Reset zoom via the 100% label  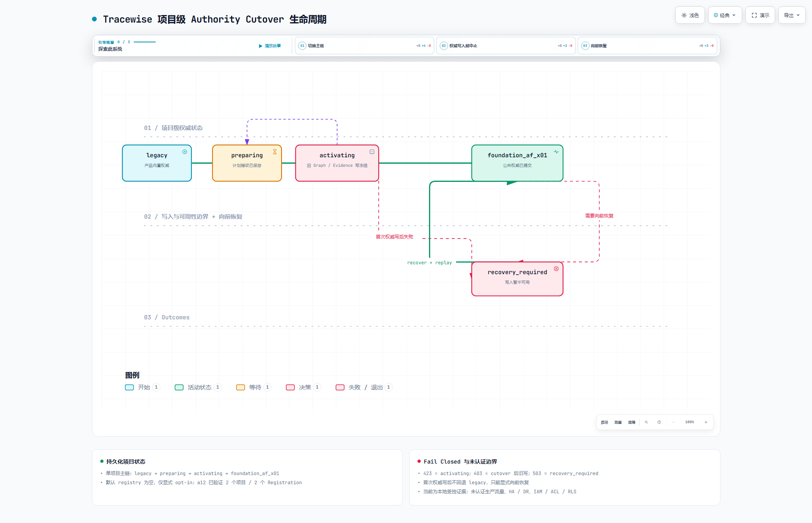point(689,422)
